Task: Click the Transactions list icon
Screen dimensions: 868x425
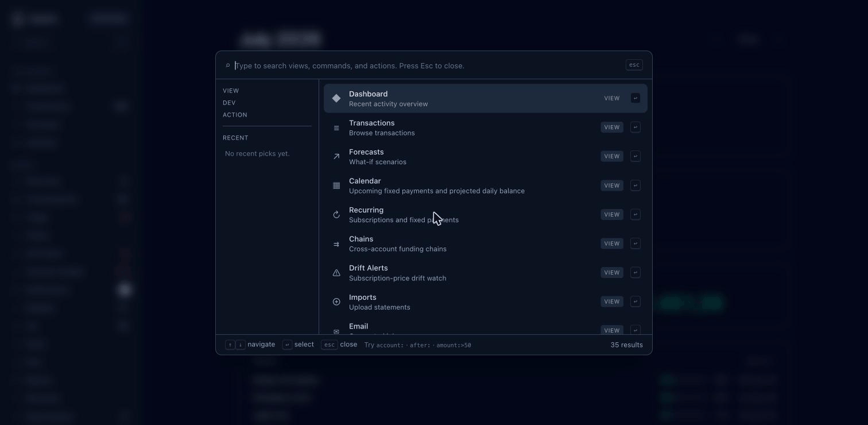Action: (336, 127)
